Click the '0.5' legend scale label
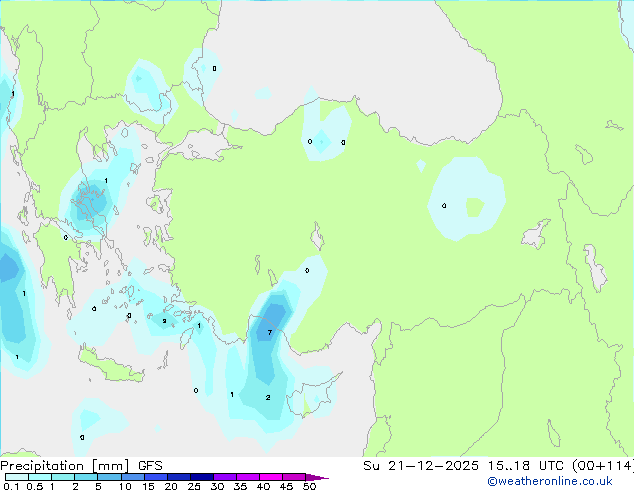The width and height of the screenshot is (634, 490). (35, 486)
